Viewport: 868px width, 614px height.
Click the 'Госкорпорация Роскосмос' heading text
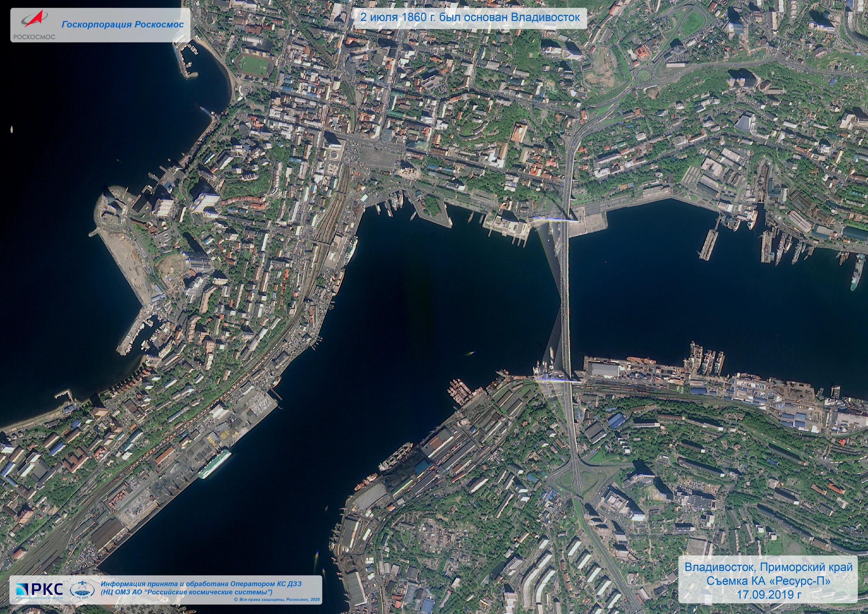tap(122, 25)
